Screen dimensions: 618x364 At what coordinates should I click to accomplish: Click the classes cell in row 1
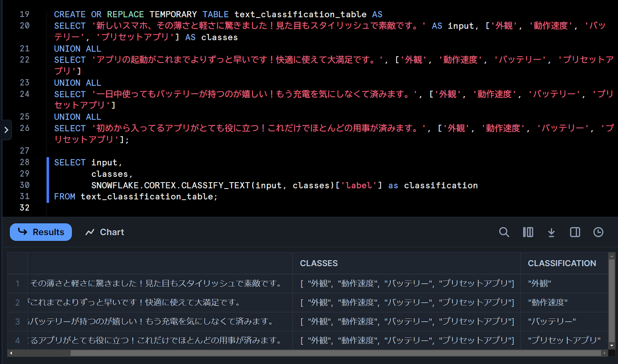[x=406, y=283]
